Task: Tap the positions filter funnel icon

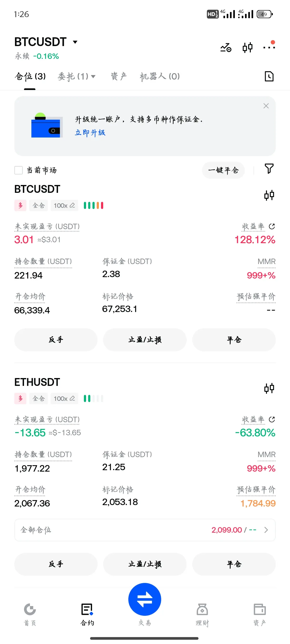Action: 269,169
